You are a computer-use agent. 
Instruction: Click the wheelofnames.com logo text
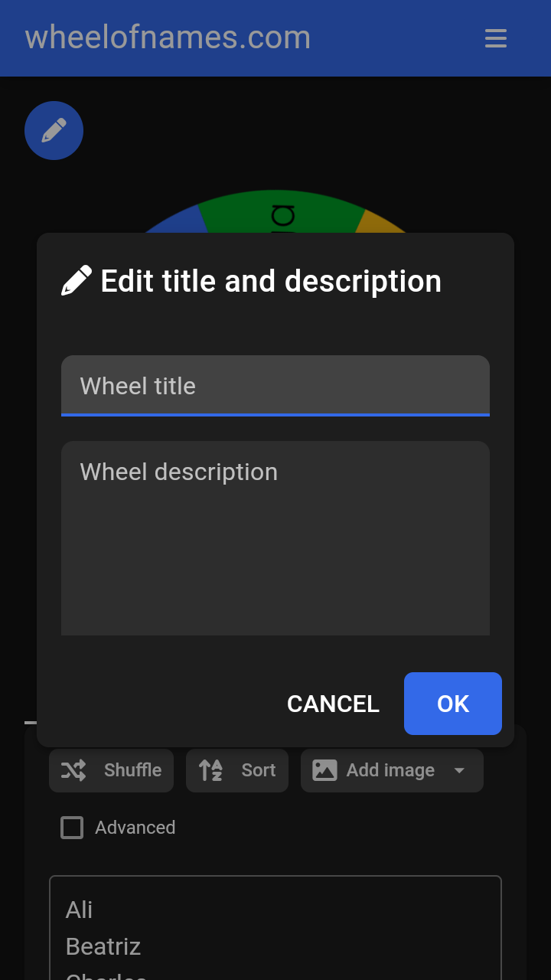coord(168,37)
